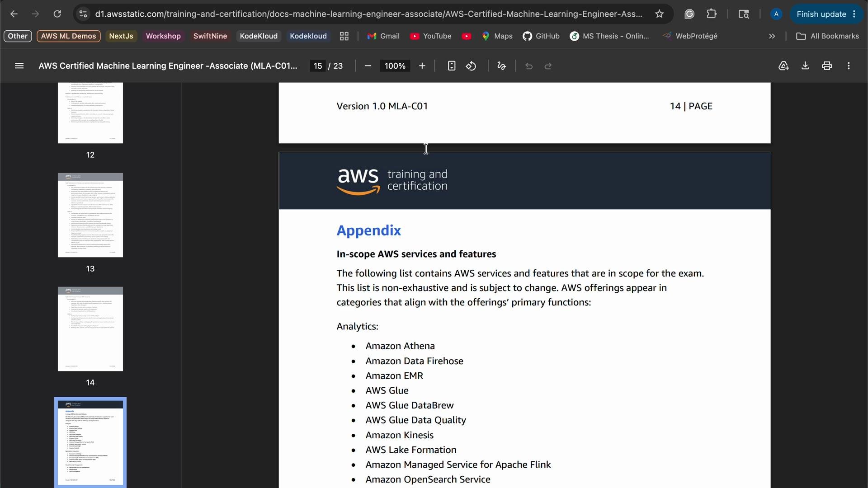The image size is (868, 488).
Task: Click the '14 | PAGE' footer text
Action: [691, 106]
